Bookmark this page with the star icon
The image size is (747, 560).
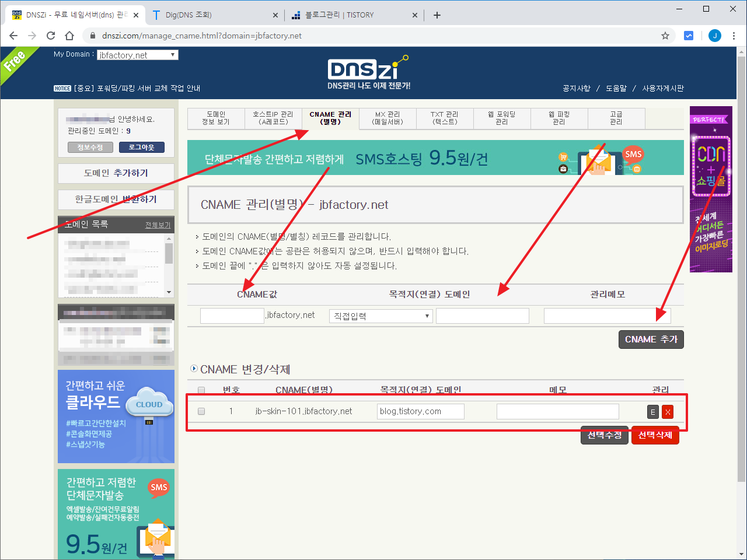point(665,36)
